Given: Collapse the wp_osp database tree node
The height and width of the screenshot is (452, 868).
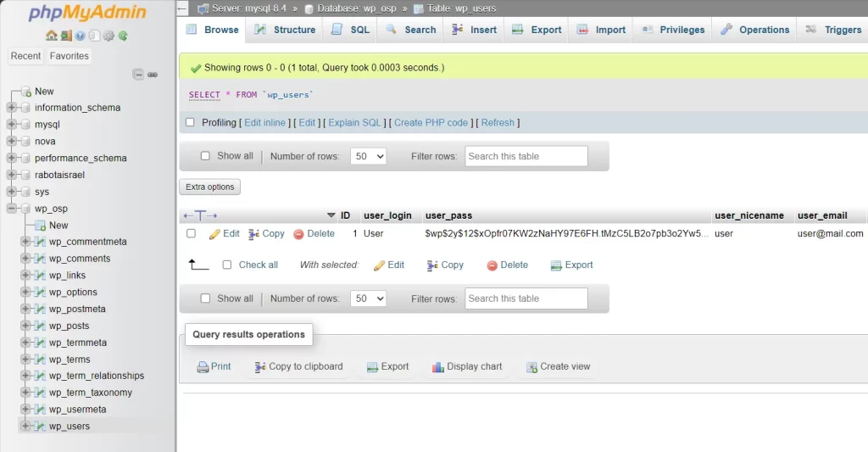Looking at the screenshot, I should pyautogui.click(x=12, y=209).
